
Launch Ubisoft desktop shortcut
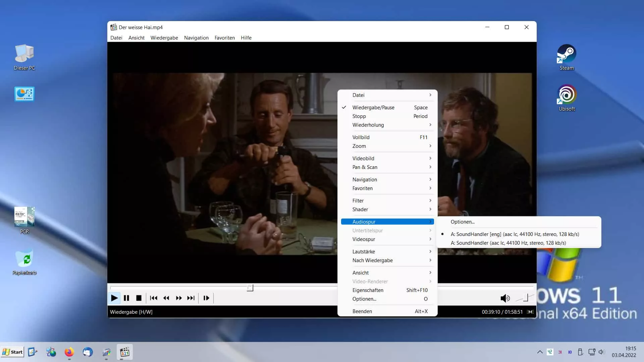(567, 98)
